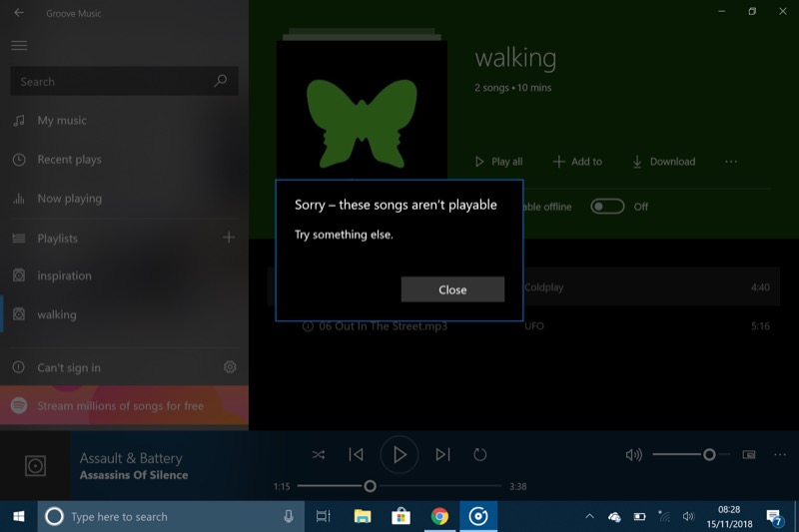Open Windows Start menu
799x532 pixels.
pos(19,517)
